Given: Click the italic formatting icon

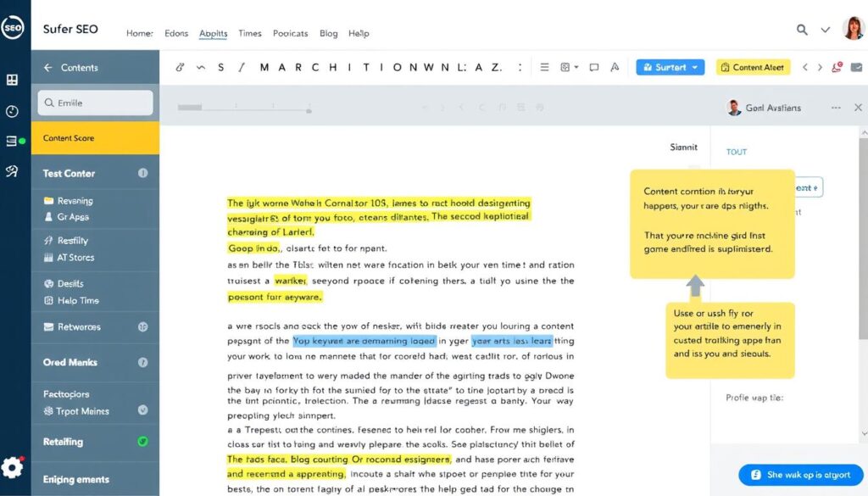Looking at the screenshot, I should (x=242, y=66).
